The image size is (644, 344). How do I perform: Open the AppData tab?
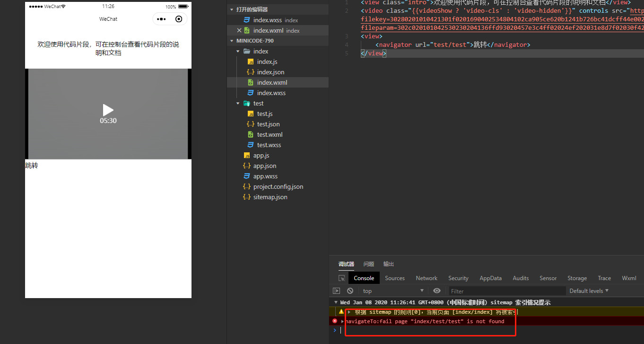click(x=490, y=278)
